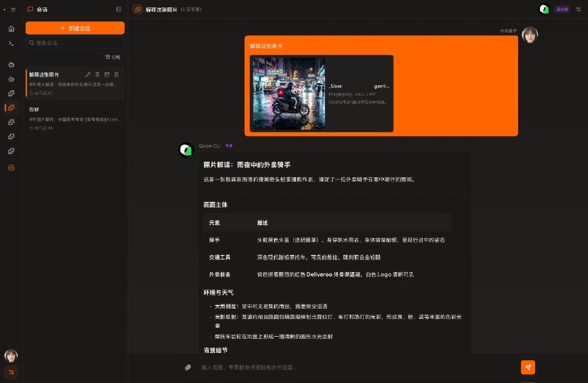The image size is (588, 383).
Task: Attach a file with the paperclip icon
Action: (x=188, y=368)
